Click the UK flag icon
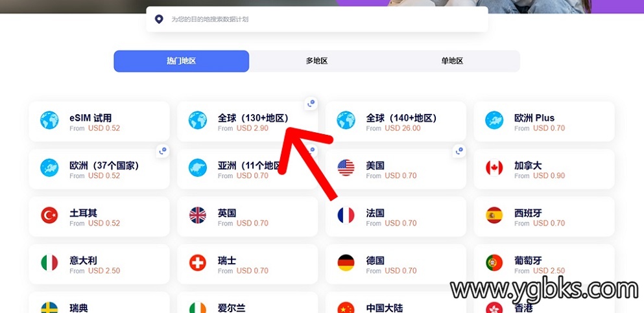The image size is (644, 313). point(198,215)
